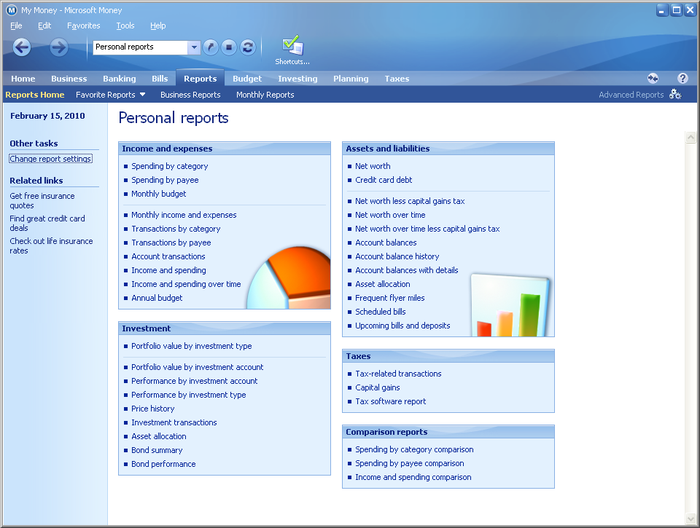Open Tax-related transactions report
Screen dimensions: 700x528
click(x=398, y=374)
